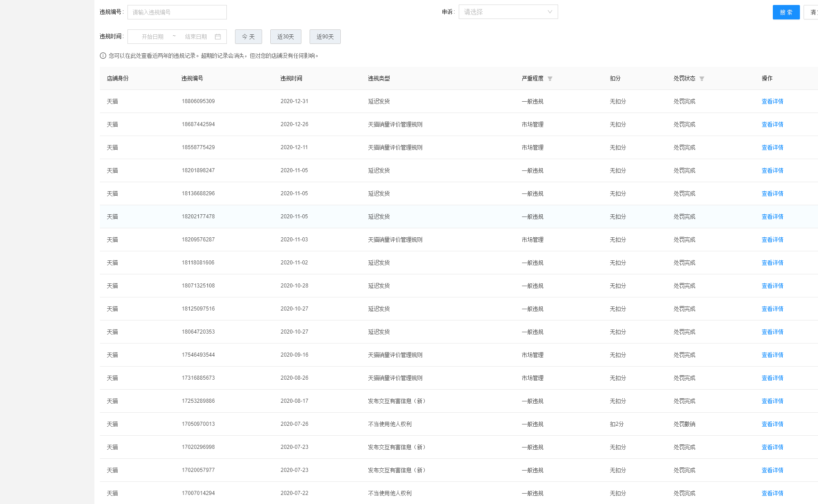Viewport: 818px width, 504px height.
Task: View details for violation 18125097516
Action: point(772,309)
